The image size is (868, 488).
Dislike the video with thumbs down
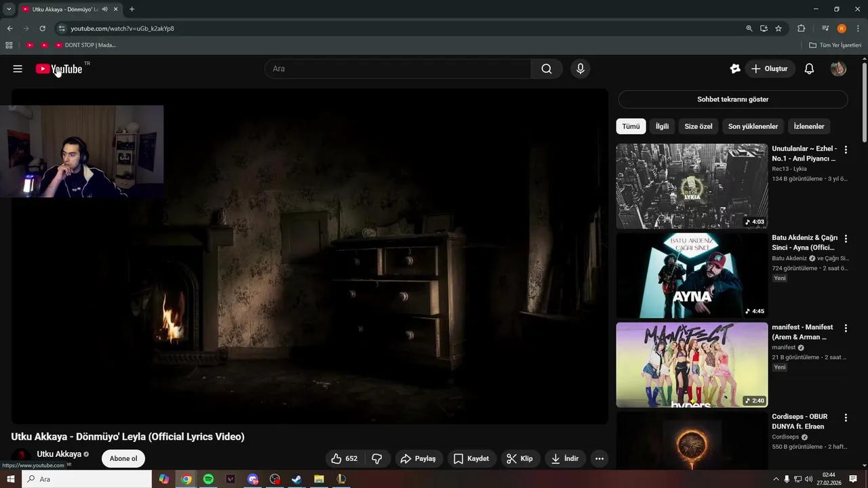coord(377,459)
